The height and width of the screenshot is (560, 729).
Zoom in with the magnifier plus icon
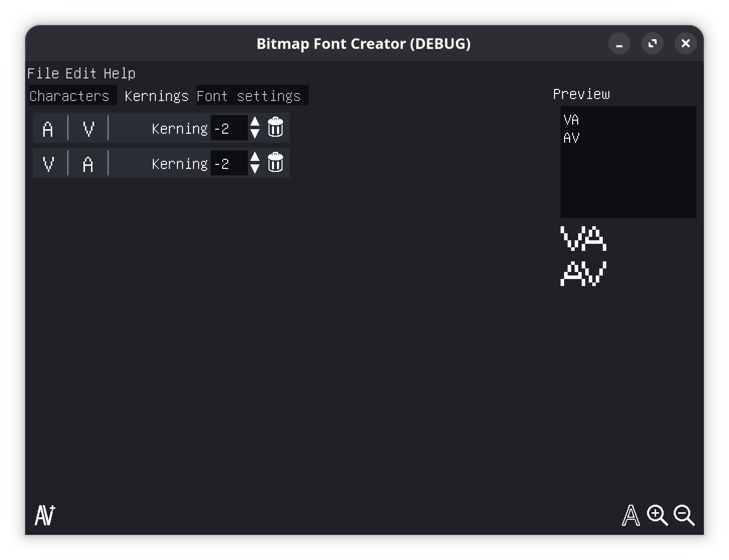(657, 515)
